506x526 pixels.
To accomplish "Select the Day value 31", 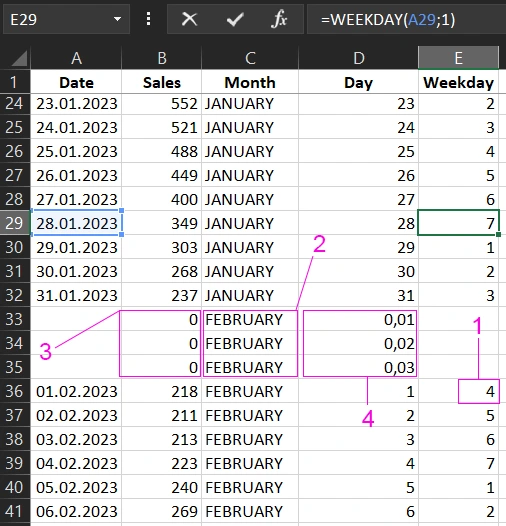I will [358, 295].
